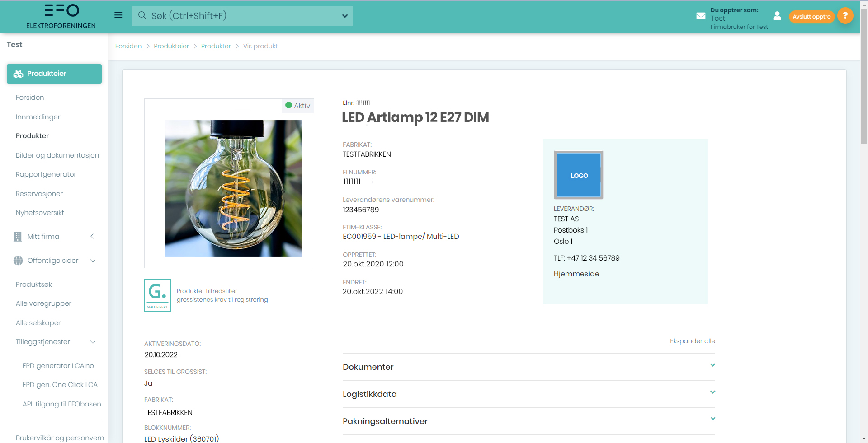Expand the Pakningsalternativer section
The width and height of the screenshot is (868, 443).
712,419
